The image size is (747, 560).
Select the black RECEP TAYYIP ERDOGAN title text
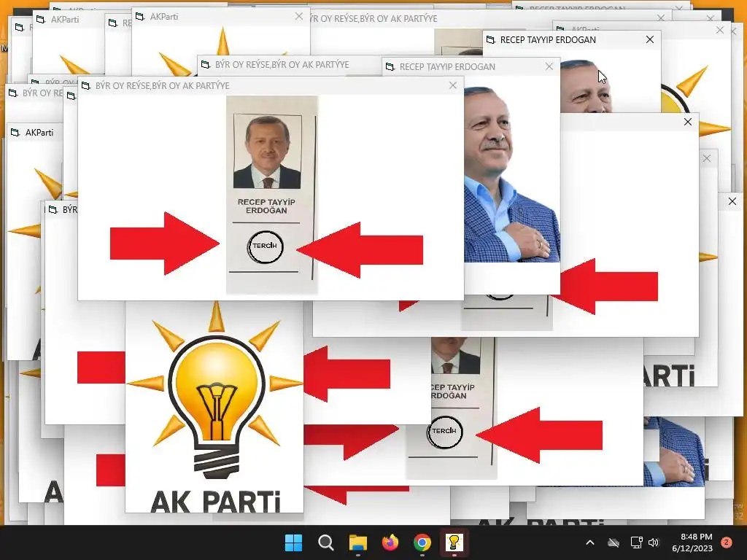click(548, 40)
